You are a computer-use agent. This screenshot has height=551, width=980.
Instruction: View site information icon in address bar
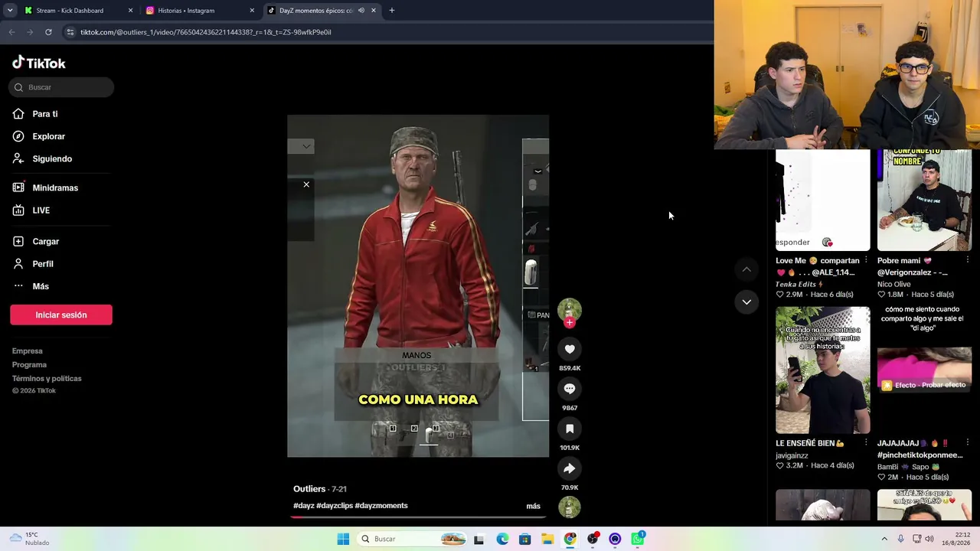click(x=70, y=32)
